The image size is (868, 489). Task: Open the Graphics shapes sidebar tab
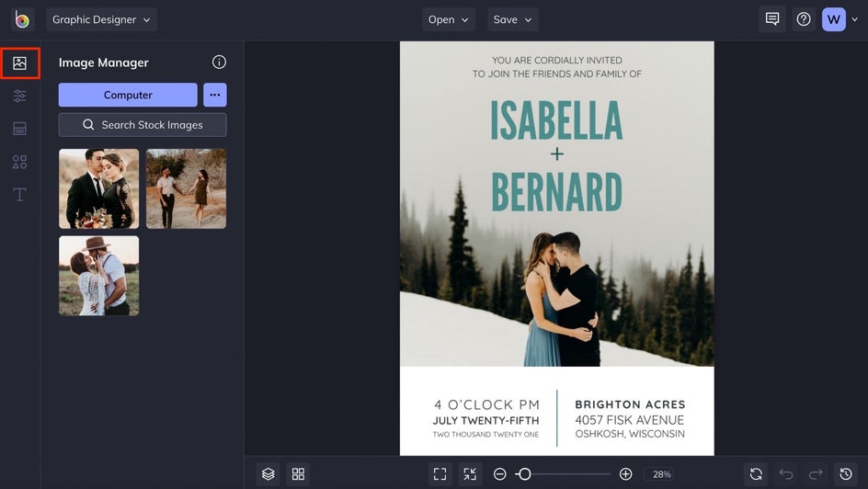pyautogui.click(x=20, y=162)
